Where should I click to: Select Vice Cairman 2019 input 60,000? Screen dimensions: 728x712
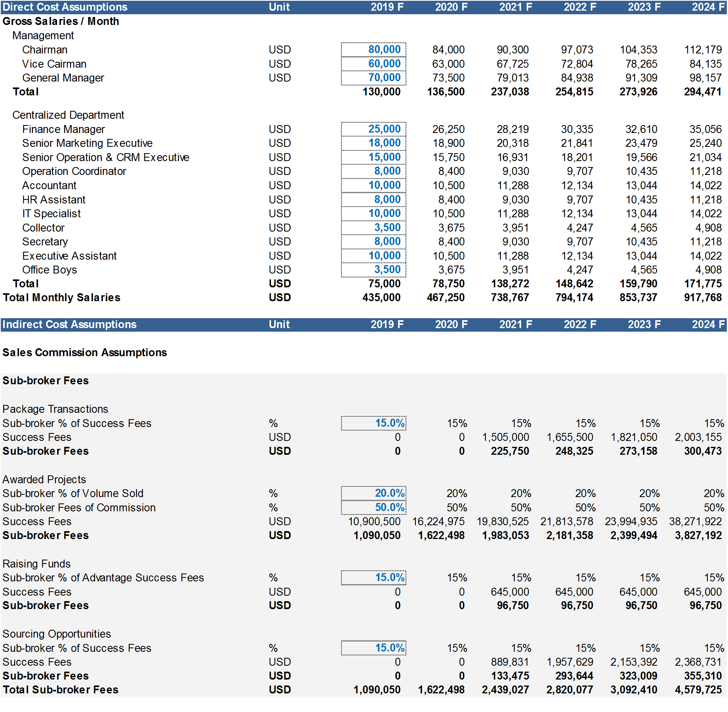(x=373, y=64)
